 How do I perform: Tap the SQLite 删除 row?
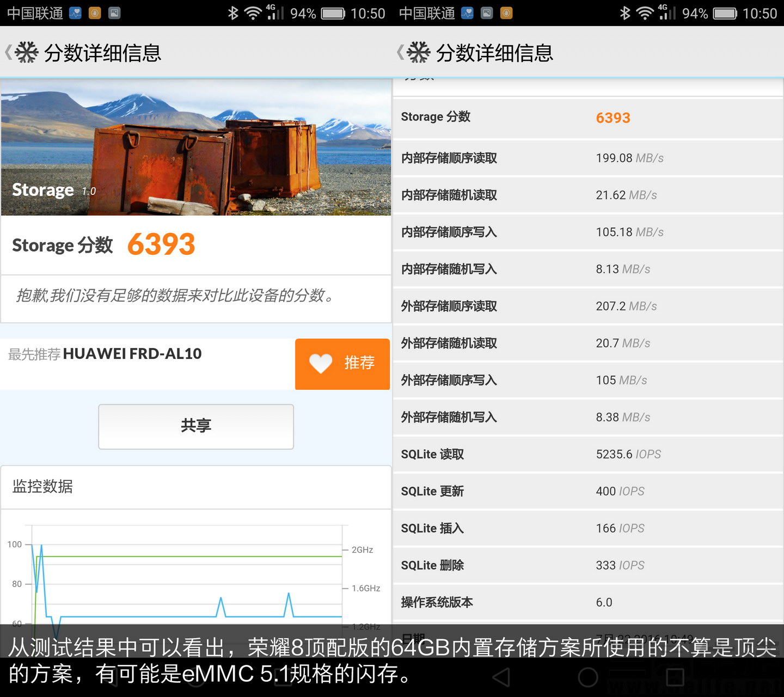588,565
